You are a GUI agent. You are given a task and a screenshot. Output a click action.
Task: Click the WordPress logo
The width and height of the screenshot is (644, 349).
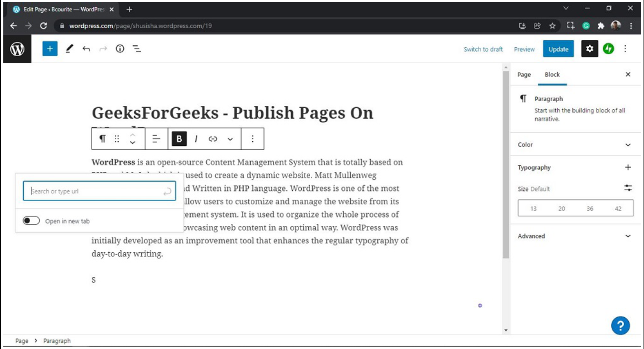point(17,49)
